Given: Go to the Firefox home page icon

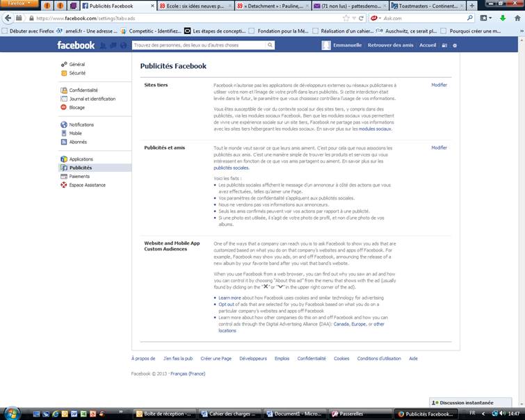Looking at the screenshot, I should point(517,18).
